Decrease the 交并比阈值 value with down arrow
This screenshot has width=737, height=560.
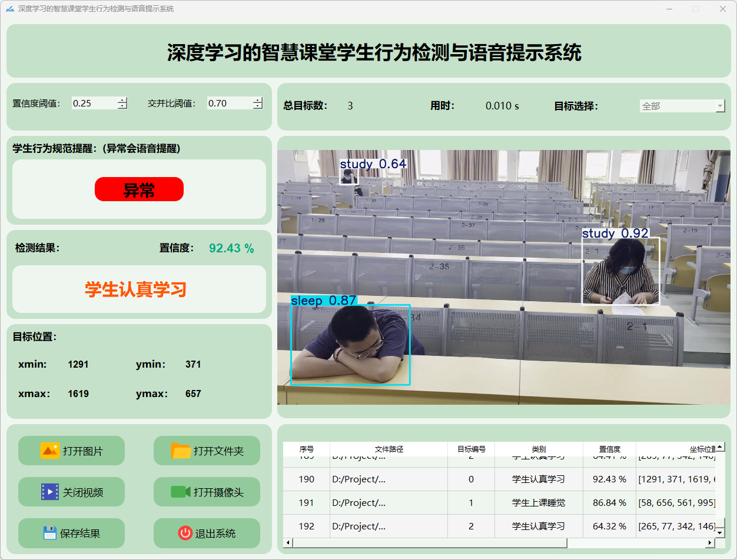(257, 106)
